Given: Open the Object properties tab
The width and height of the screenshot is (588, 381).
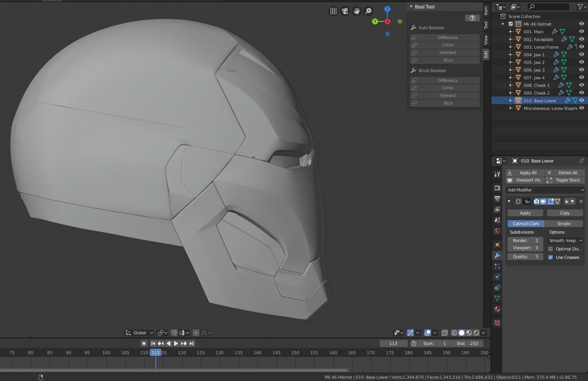Looking at the screenshot, I should pos(497,245).
